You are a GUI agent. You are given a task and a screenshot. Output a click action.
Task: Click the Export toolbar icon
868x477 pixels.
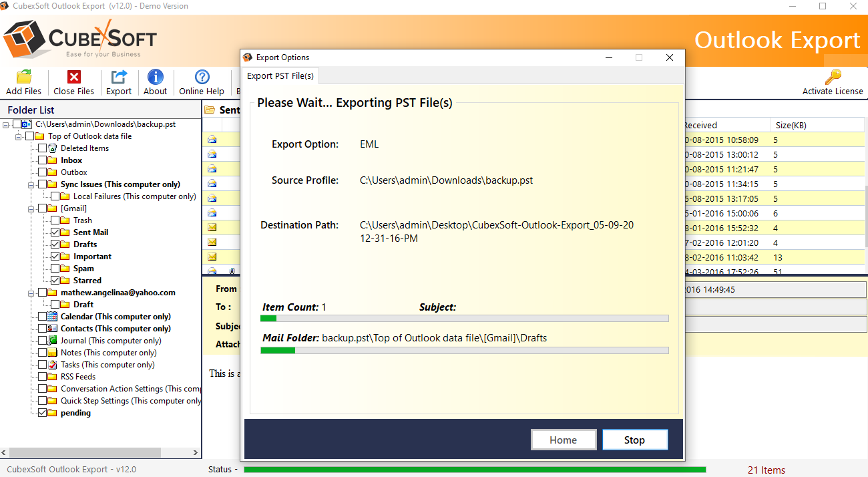pyautogui.click(x=119, y=77)
